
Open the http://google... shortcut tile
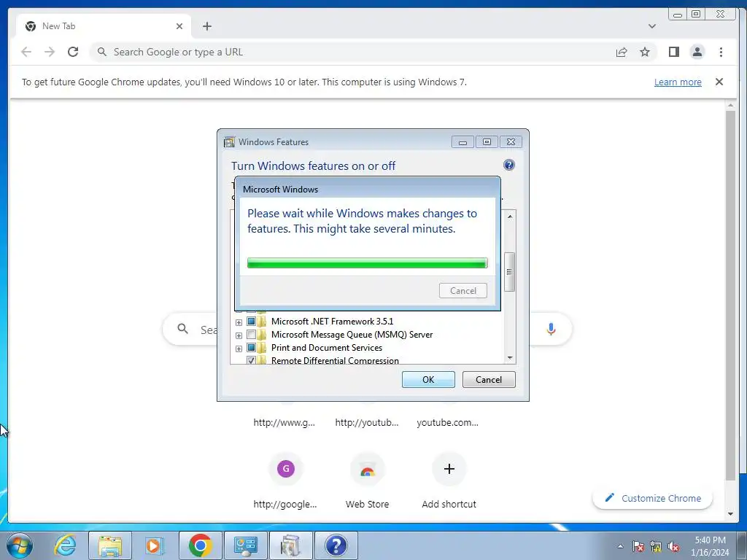285,479
